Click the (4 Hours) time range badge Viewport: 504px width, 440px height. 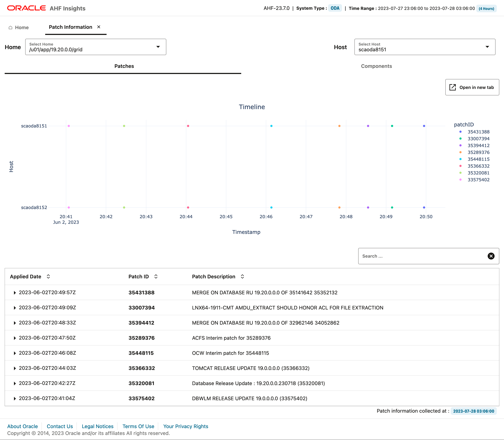(x=486, y=9)
